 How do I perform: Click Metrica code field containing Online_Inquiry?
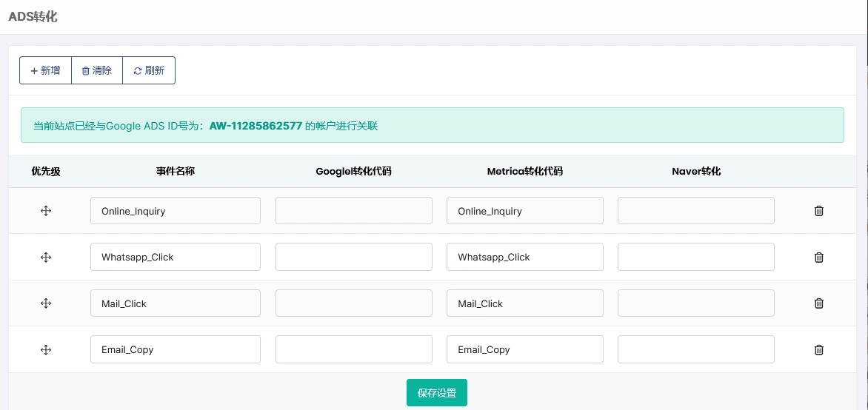[x=525, y=211]
